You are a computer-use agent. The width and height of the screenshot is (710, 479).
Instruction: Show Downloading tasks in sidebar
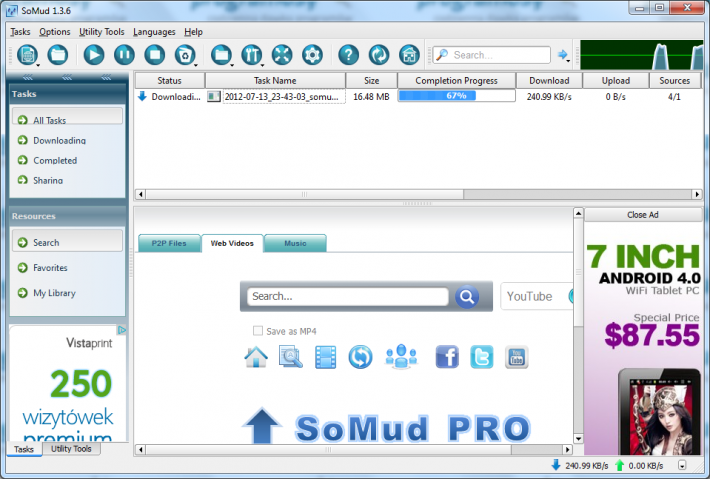coord(59,140)
